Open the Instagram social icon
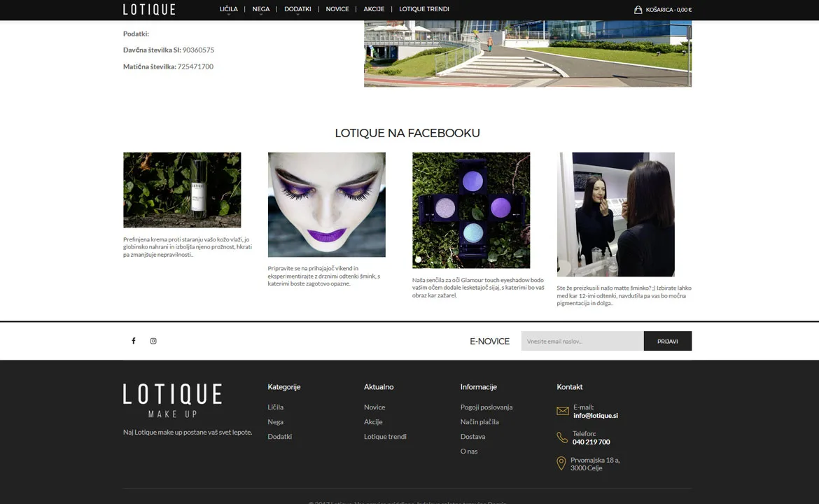The image size is (819, 504). [153, 341]
